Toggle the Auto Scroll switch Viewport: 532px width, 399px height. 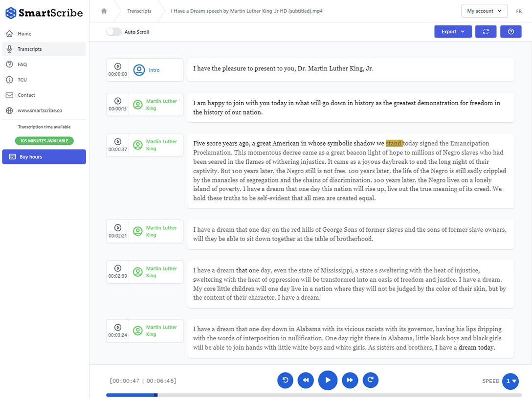113,32
